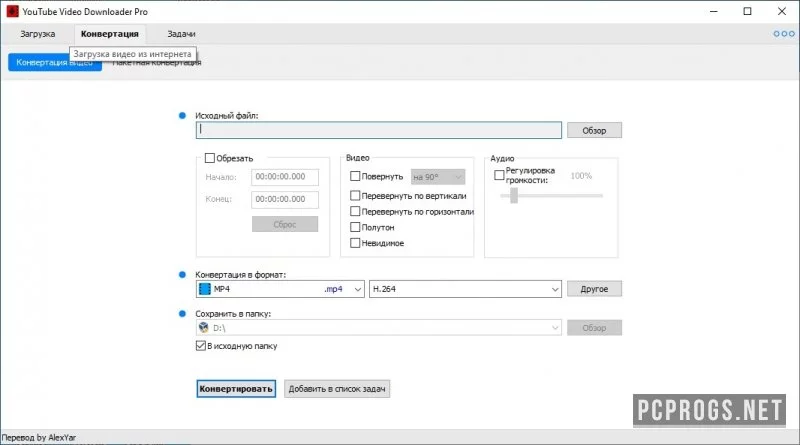The height and width of the screenshot is (445, 800).
Task: Click into the Исходный файл input field
Action: 379,130
